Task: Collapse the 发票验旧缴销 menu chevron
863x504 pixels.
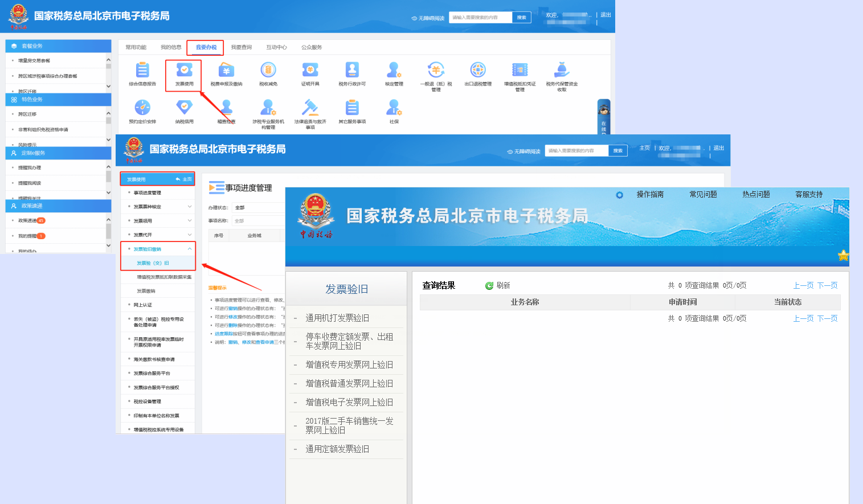Action: [190, 249]
